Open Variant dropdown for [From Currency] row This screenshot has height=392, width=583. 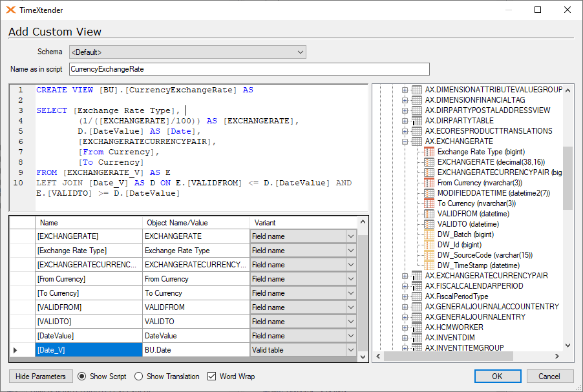350,279
